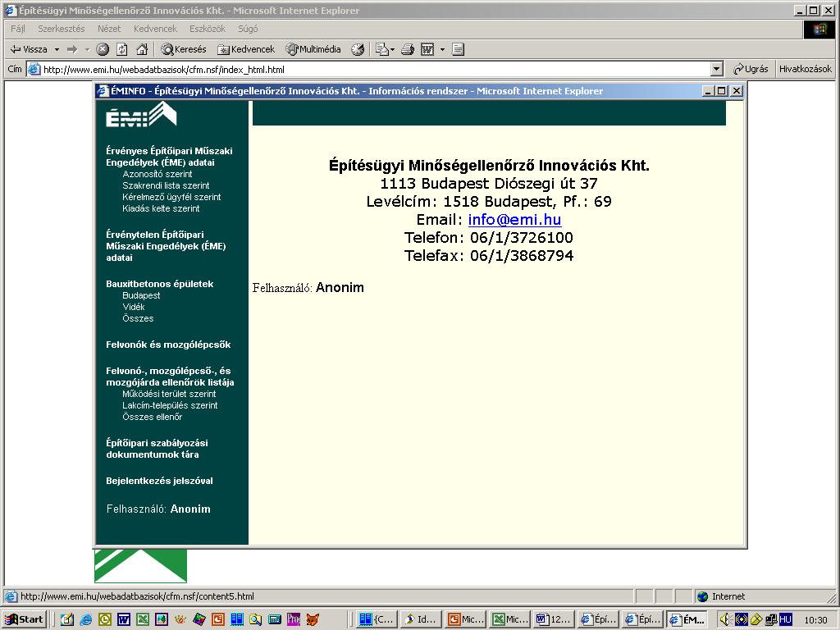
Task: Launch Internet Explorer from quick launch
Action: point(85,620)
